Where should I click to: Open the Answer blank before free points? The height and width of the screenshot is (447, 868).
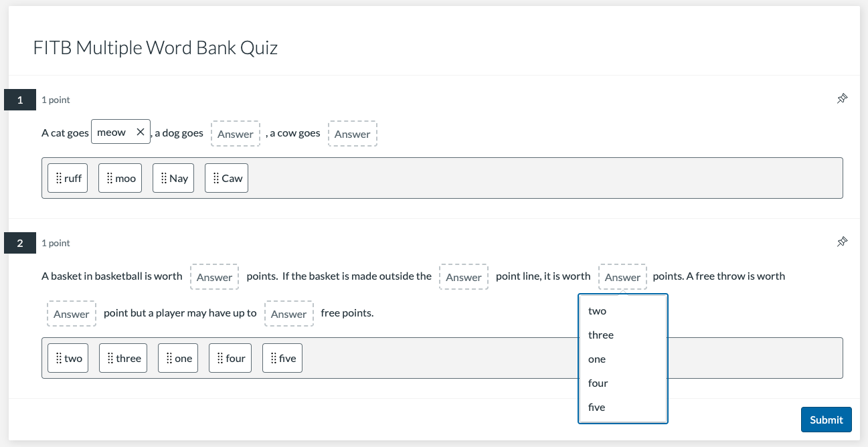point(288,314)
